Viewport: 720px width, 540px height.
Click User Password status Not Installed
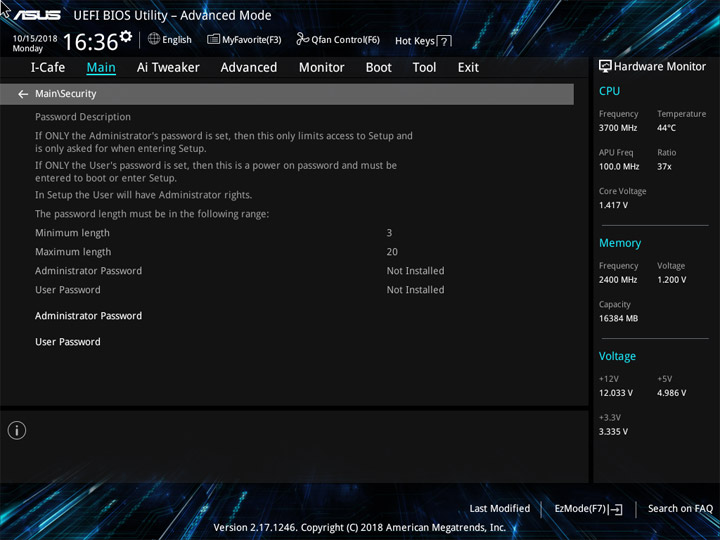pos(415,290)
